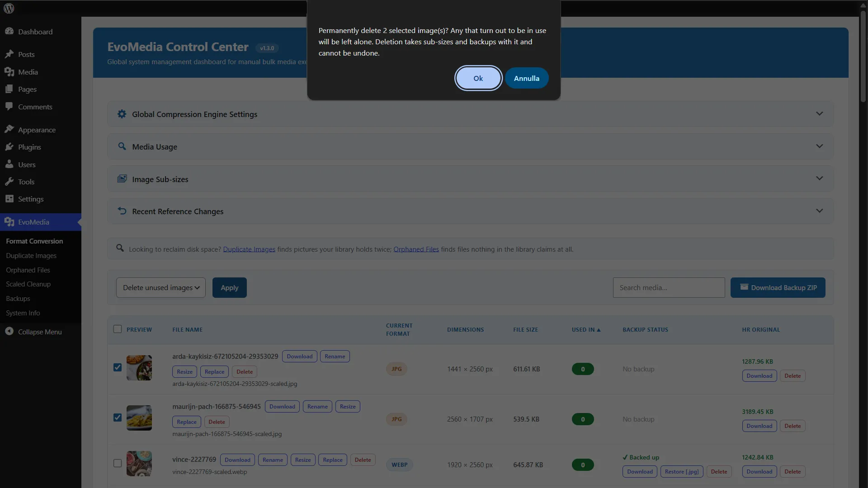Expand Global Compression Engine Settings chevron

[819, 113]
